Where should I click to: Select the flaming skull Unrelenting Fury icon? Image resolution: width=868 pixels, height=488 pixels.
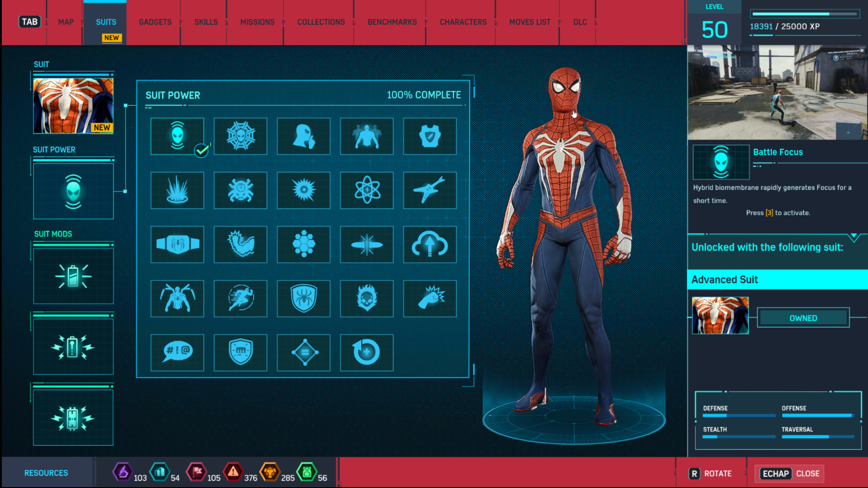point(367,299)
